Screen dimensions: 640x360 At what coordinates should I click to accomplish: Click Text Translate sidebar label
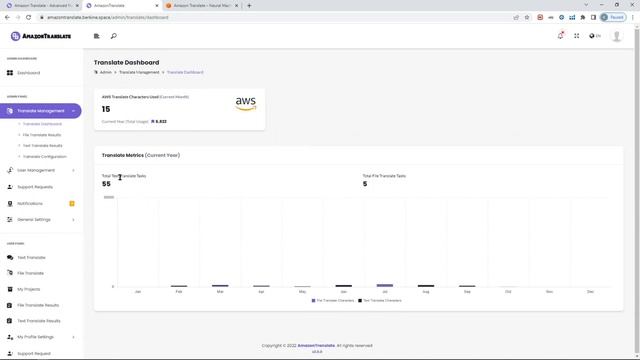click(31, 258)
